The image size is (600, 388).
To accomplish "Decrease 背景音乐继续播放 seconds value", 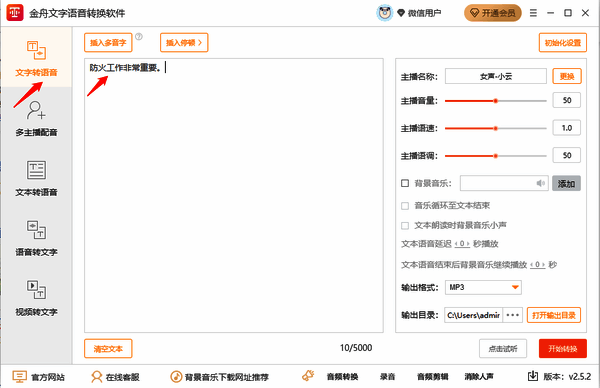I will [x=532, y=264].
